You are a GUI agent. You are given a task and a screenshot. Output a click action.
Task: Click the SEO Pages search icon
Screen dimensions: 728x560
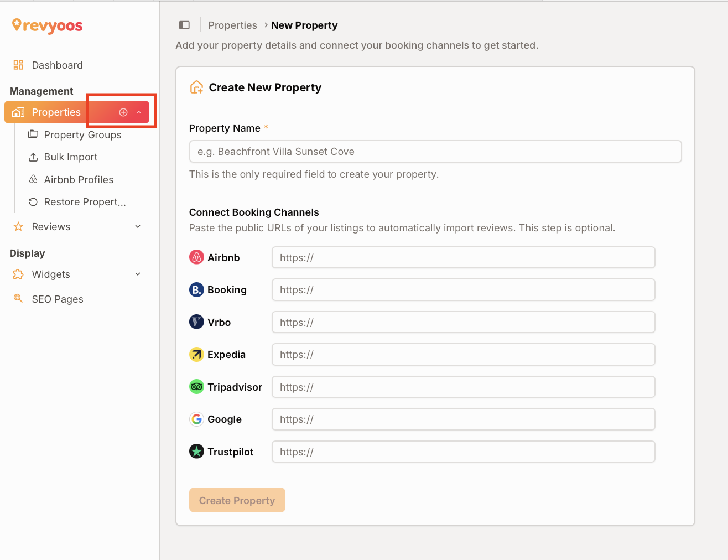(x=18, y=299)
